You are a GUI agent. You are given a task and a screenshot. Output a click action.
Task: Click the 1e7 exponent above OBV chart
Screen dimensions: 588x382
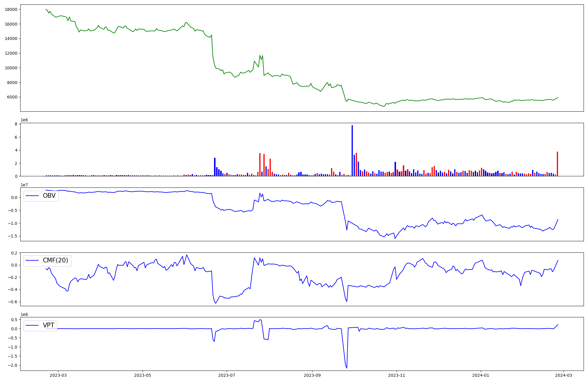[x=24, y=185]
